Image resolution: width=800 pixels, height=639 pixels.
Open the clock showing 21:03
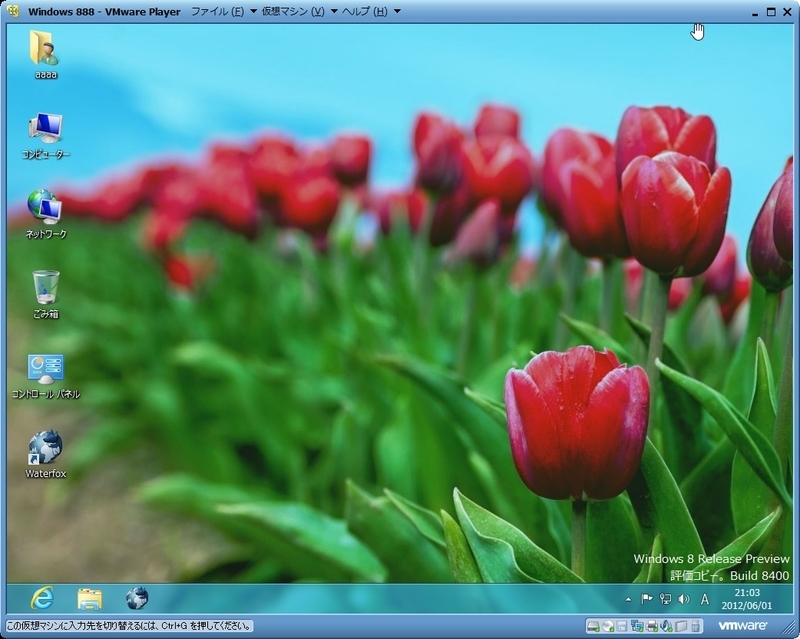tap(747, 599)
